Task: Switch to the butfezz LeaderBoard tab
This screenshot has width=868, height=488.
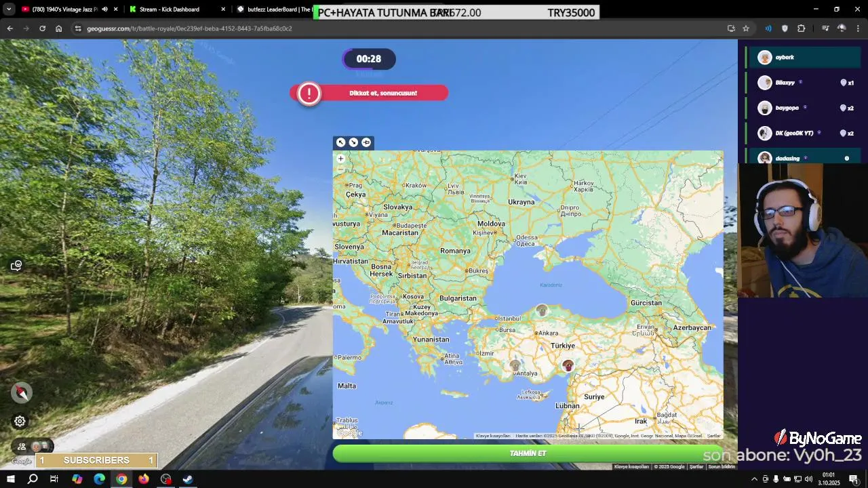Action: (275, 9)
